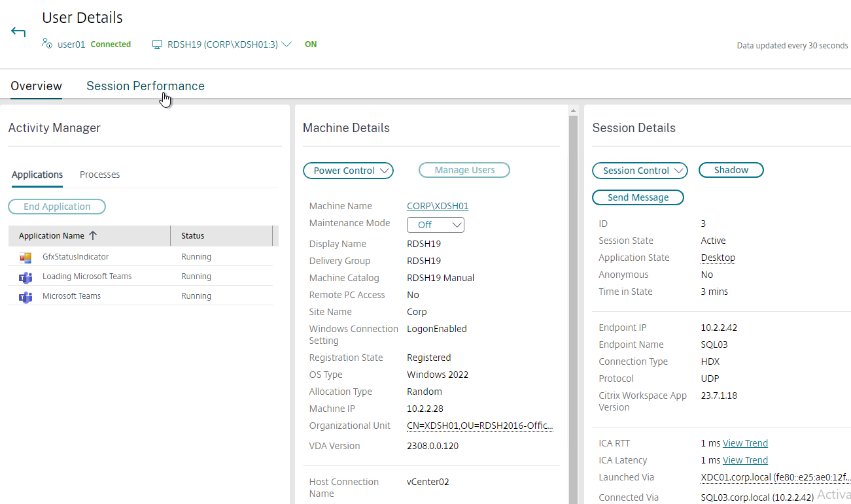The height and width of the screenshot is (504, 851).
Task: Switch to the Overview tab
Action: [x=36, y=86]
